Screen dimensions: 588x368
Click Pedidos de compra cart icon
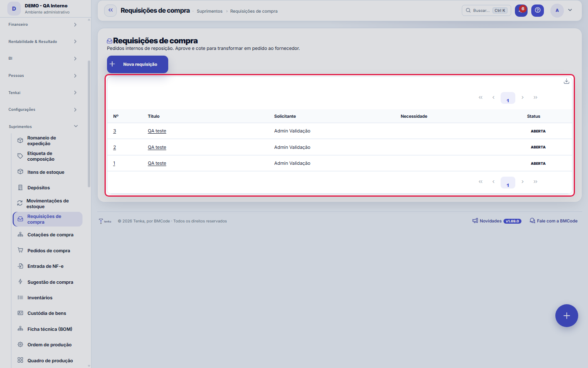20,250
